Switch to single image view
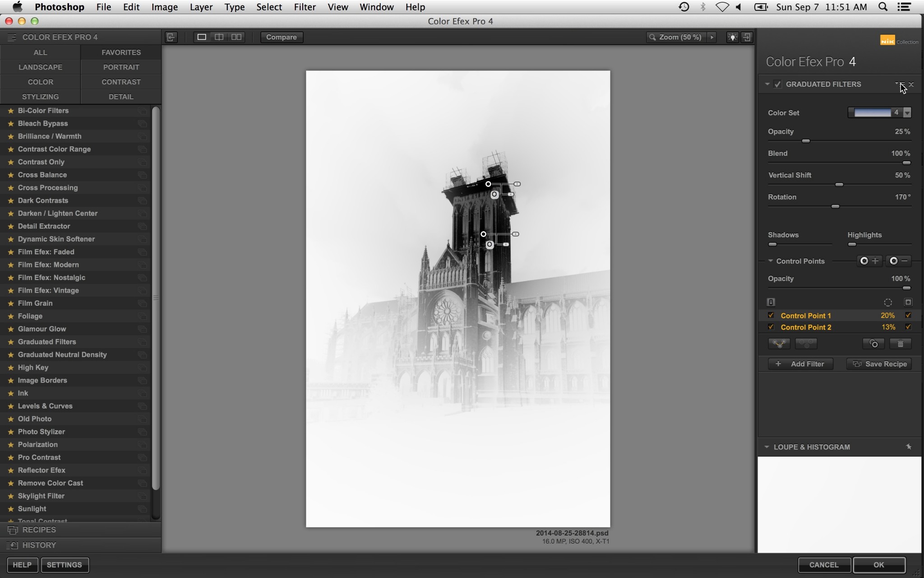Screen dimensions: 924x578 [x=202, y=37]
